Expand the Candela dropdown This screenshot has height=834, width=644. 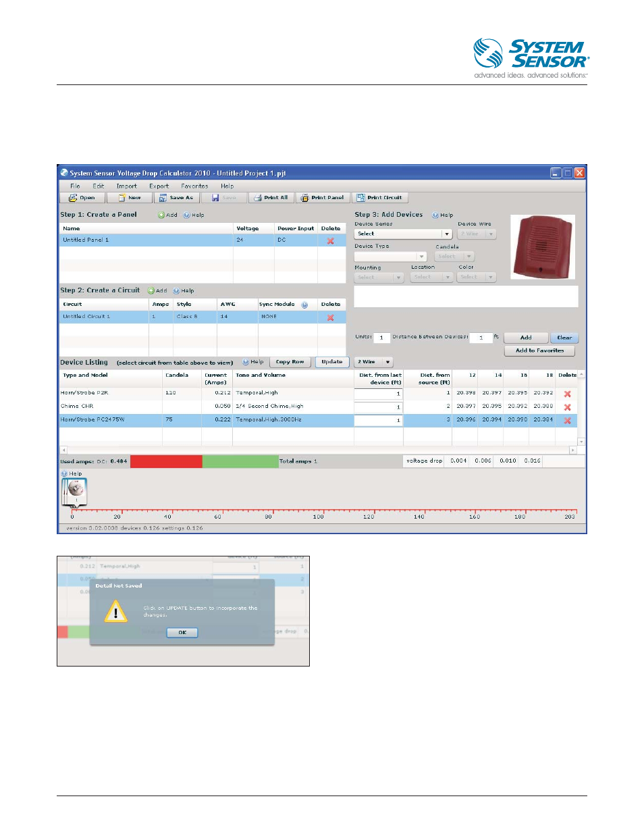(x=469, y=257)
